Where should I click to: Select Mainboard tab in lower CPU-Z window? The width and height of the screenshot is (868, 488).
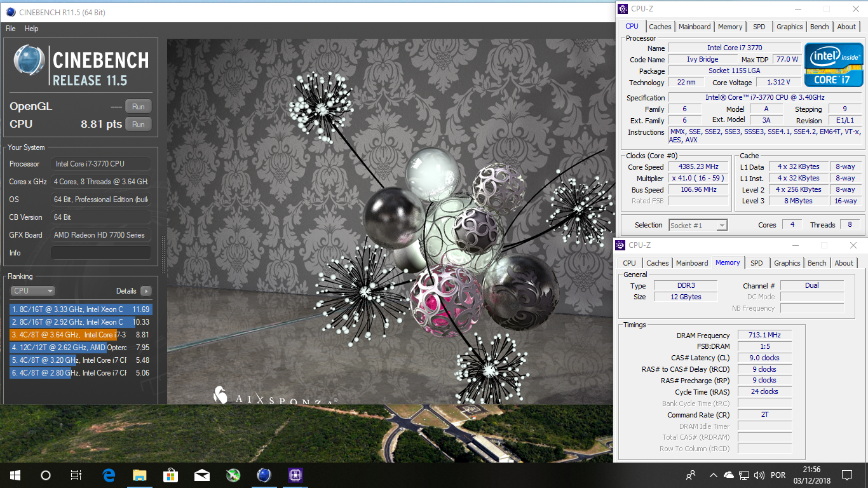(x=692, y=263)
